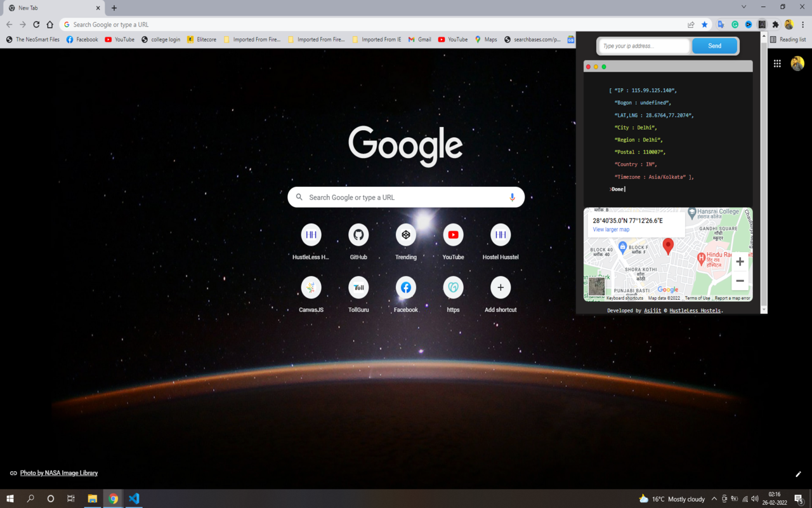812x508 pixels.
Task: Click the popup scrollbar up arrow
Action: (x=764, y=36)
